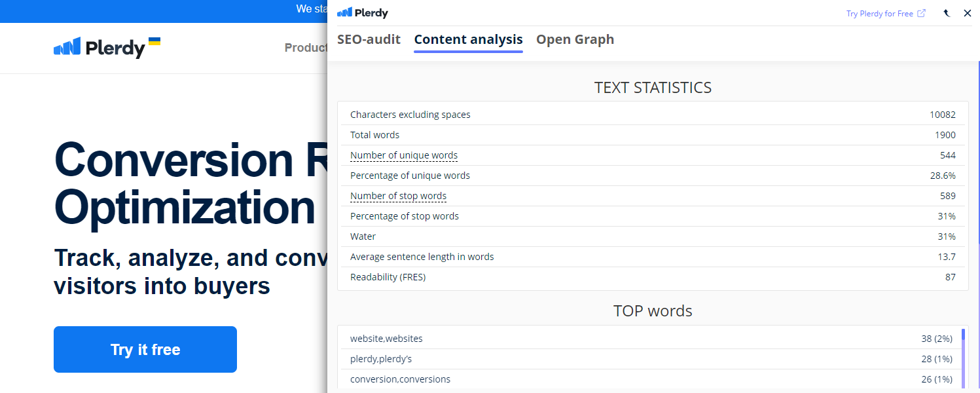Screen dimensions: 980x393
Task: Select the Content analysis tab
Action: pos(469,39)
